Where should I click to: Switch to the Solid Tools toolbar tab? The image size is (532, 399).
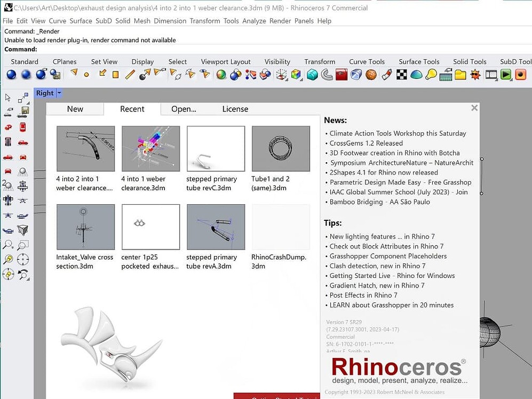(x=470, y=61)
